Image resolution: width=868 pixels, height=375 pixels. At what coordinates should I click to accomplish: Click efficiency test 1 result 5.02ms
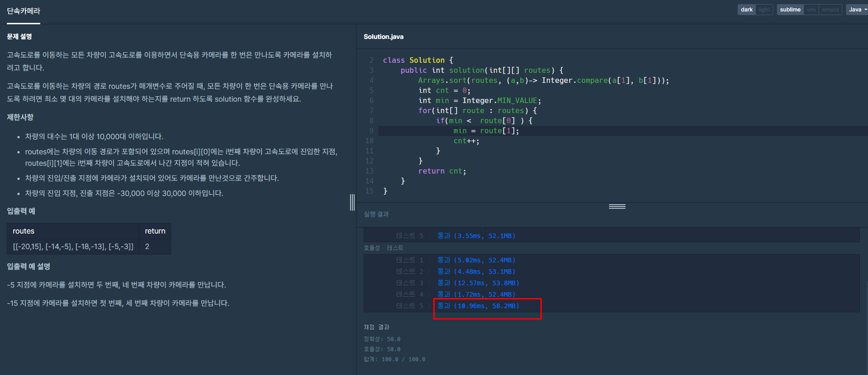(476, 260)
